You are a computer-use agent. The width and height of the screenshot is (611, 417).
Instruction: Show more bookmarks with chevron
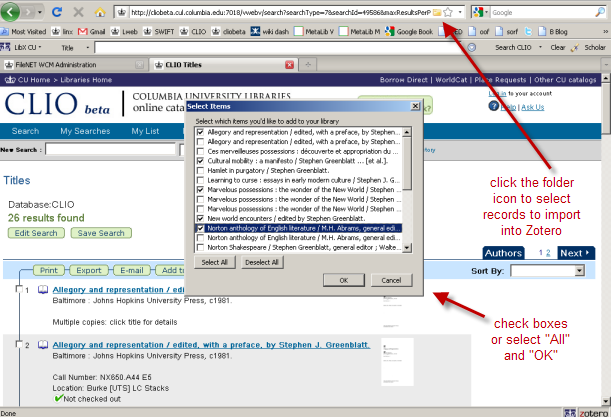606,32
